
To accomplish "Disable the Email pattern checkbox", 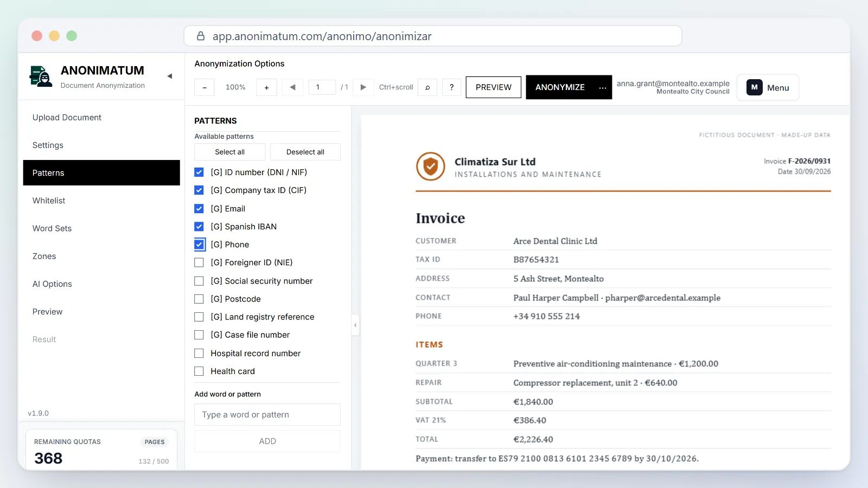I will [199, 209].
